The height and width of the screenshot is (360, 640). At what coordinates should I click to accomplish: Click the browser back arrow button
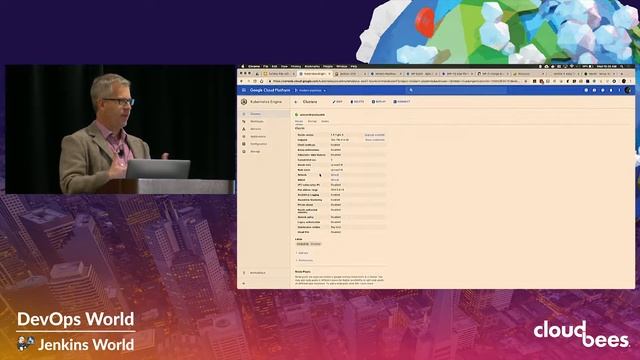pos(241,81)
